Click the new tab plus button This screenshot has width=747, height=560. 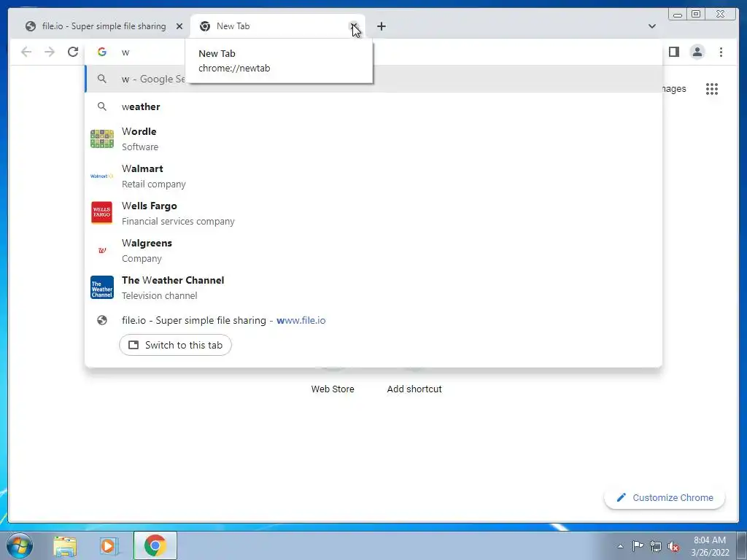point(381,26)
